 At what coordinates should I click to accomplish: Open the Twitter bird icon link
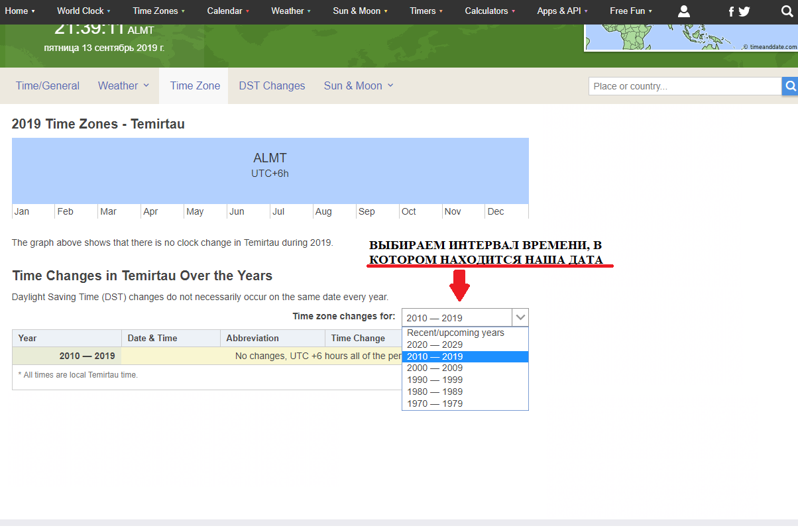(744, 11)
